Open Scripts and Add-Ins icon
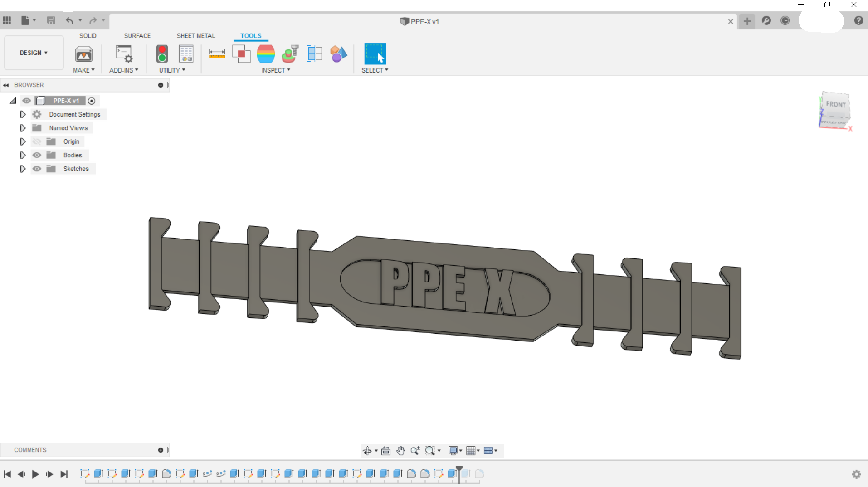Image resolution: width=868 pixels, height=487 pixels. (x=124, y=54)
